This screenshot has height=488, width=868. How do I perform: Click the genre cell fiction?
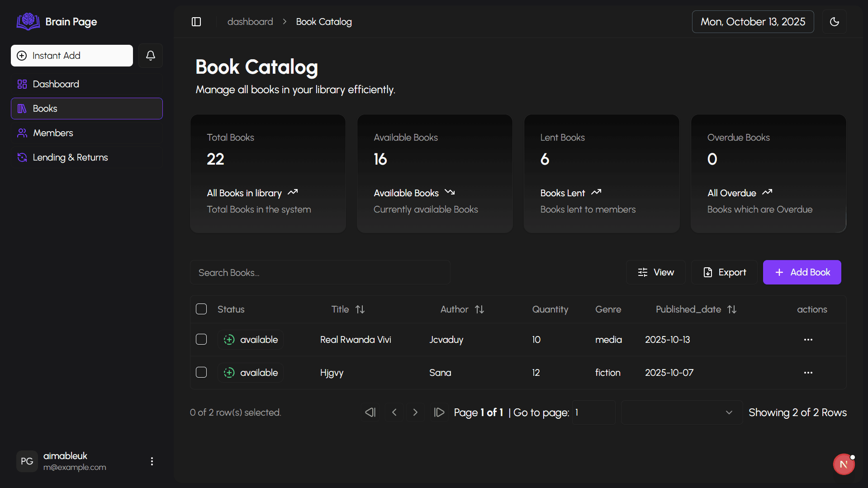coord(607,373)
